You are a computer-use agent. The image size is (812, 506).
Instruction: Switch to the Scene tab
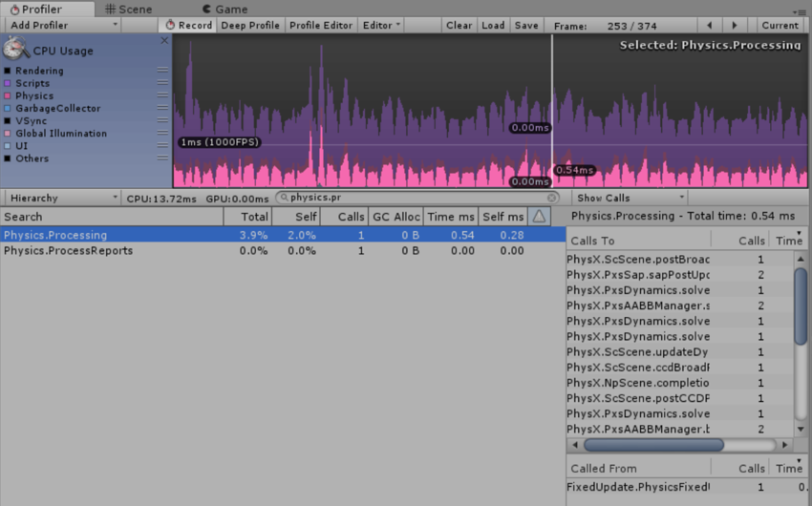click(x=128, y=10)
